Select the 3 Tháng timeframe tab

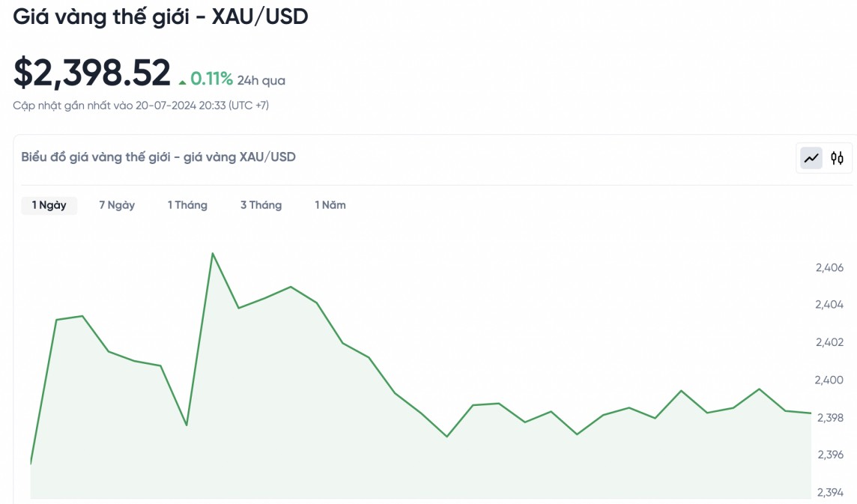261,205
